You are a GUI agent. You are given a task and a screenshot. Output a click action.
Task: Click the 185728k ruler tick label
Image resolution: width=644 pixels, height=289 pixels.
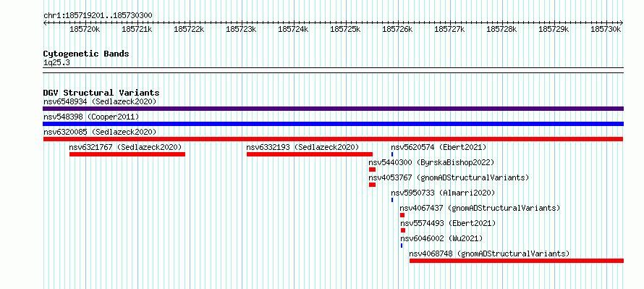[502, 30]
